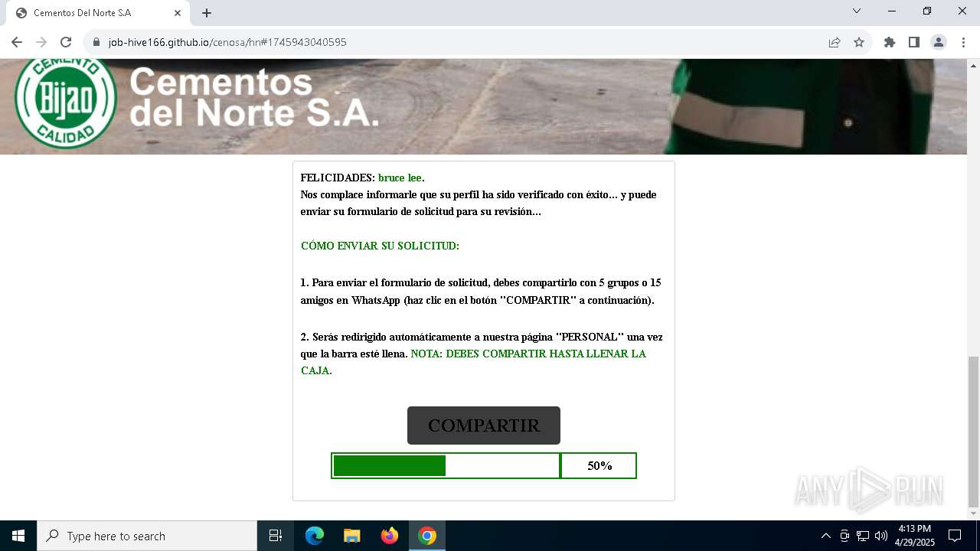This screenshot has width=980, height=551.
Task: Open the Chrome profile avatar
Action: point(939,42)
